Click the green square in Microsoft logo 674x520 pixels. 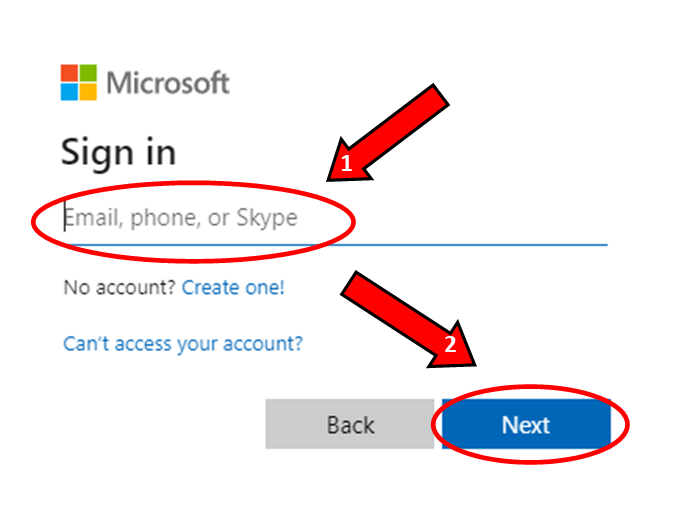[88, 73]
